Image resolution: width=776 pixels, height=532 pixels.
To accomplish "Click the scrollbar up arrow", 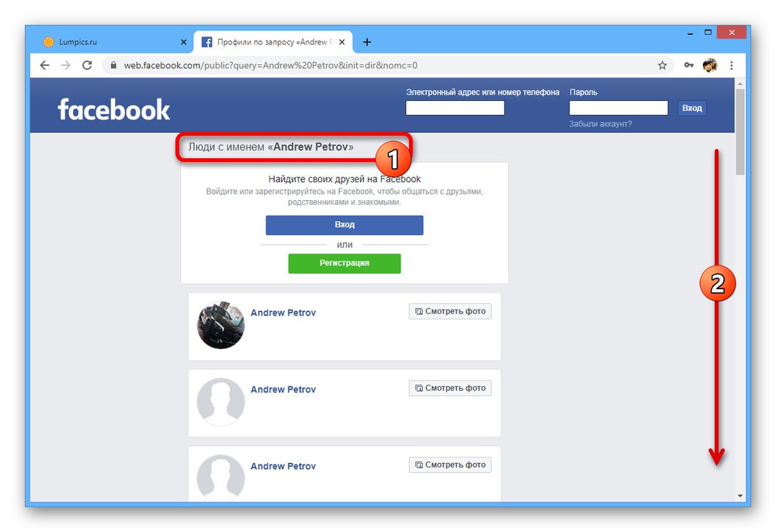I will (x=740, y=84).
